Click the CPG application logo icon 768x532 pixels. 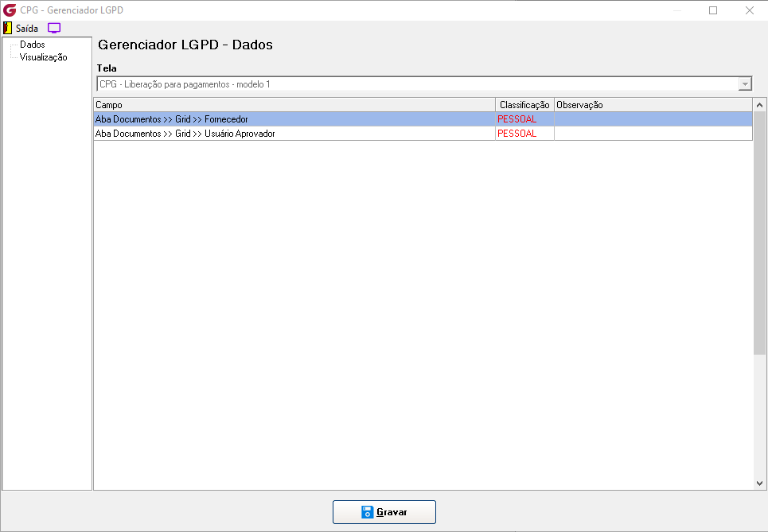(10, 10)
